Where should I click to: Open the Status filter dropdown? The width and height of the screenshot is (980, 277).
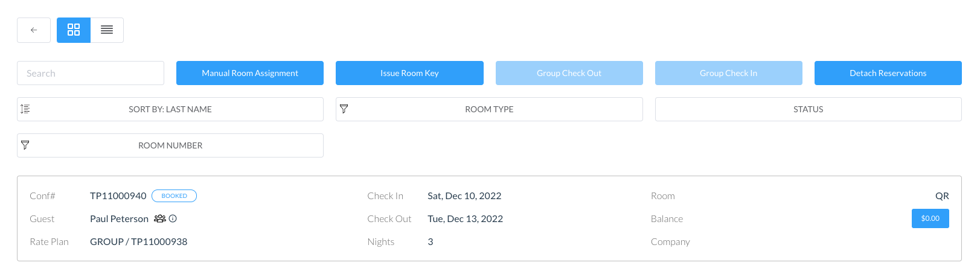pos(808,109)
